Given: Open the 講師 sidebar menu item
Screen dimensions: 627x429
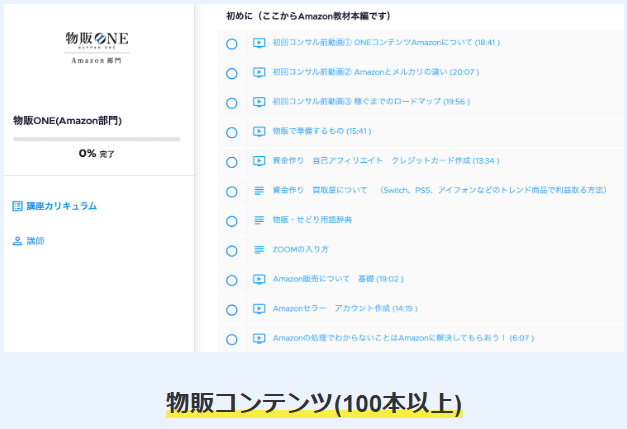Looking at the screenshot, I should (x=35, y=241).
